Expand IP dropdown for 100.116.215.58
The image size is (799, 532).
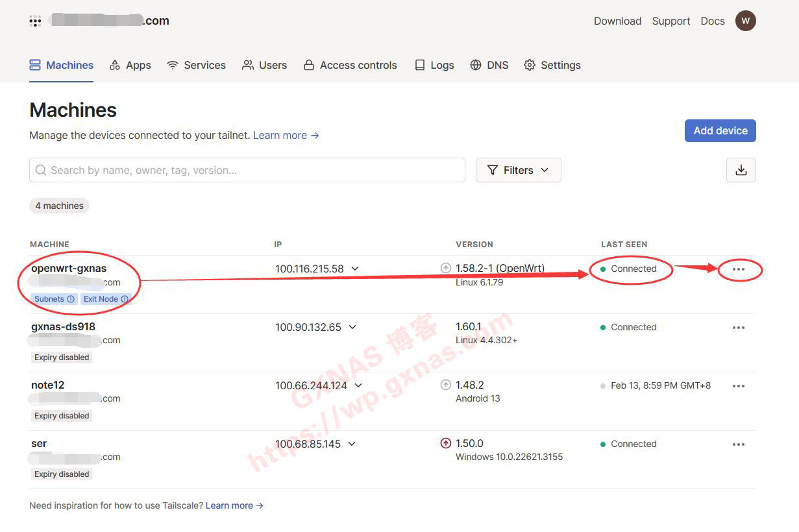(354, 269)
